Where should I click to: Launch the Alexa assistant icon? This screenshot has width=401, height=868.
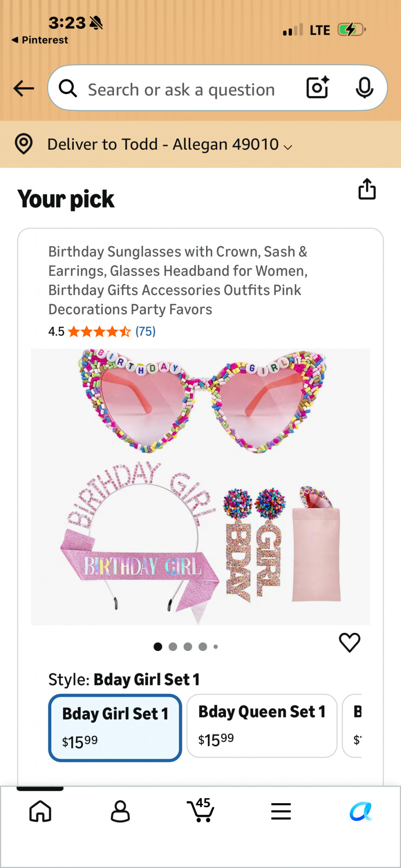click(x=361, y=811)
